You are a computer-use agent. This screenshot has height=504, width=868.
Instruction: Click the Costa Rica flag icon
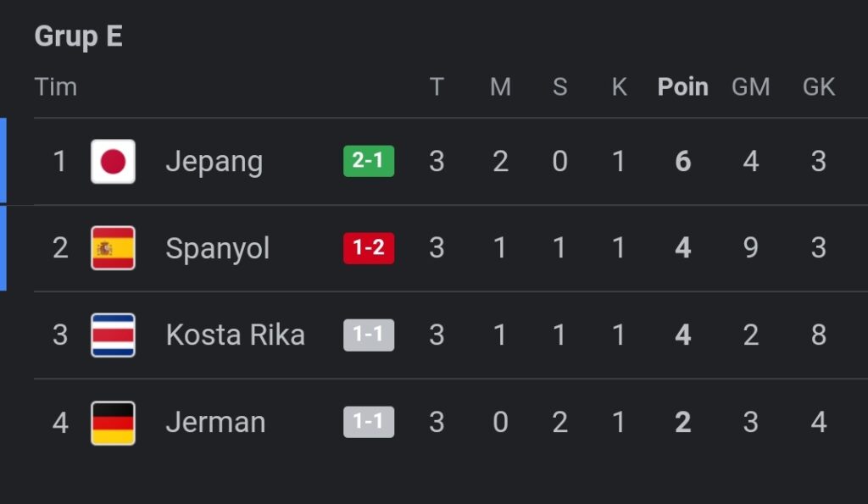coord(113,335)
